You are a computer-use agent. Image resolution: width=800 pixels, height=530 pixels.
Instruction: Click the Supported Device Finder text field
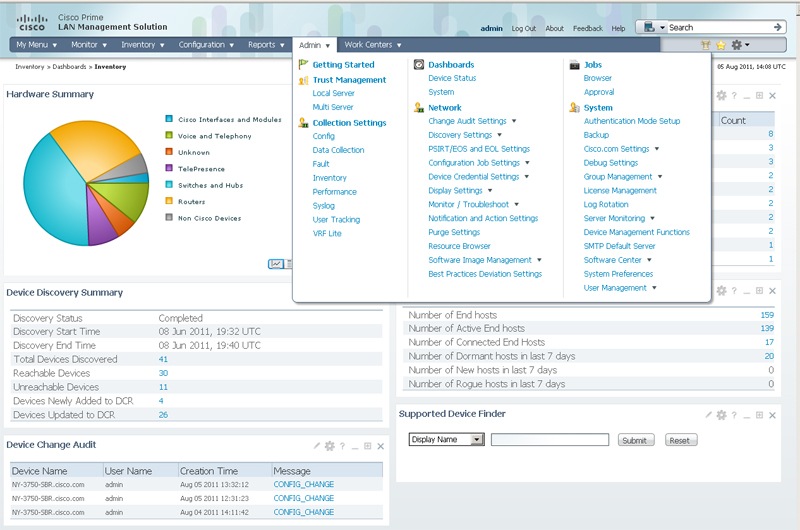549,440
